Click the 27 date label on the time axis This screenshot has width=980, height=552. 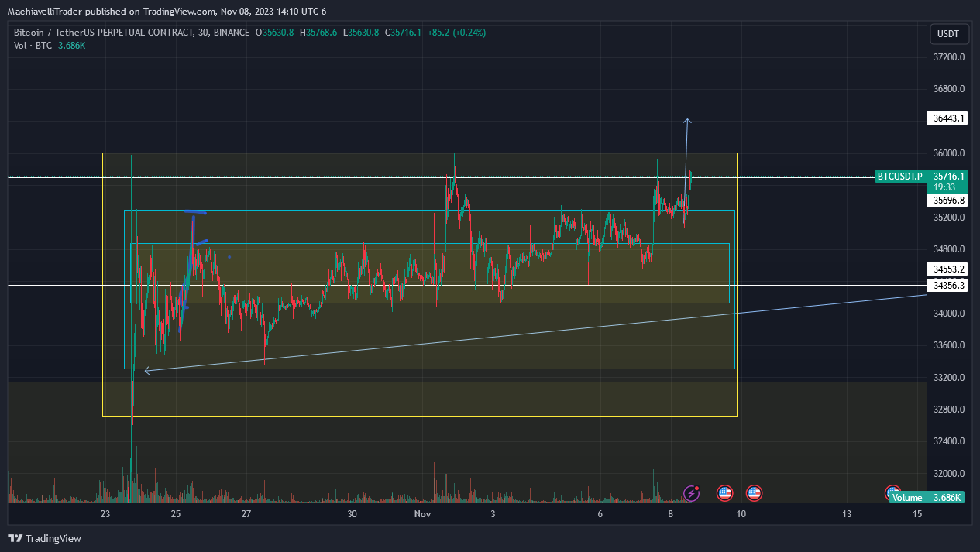pyautogui.click(x=246, y=514)
